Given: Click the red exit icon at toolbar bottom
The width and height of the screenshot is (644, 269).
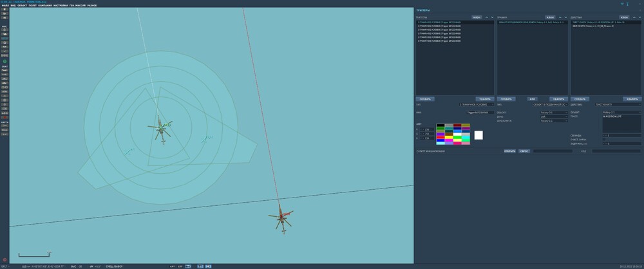Looking at the screenshot, I should [5, 259].
